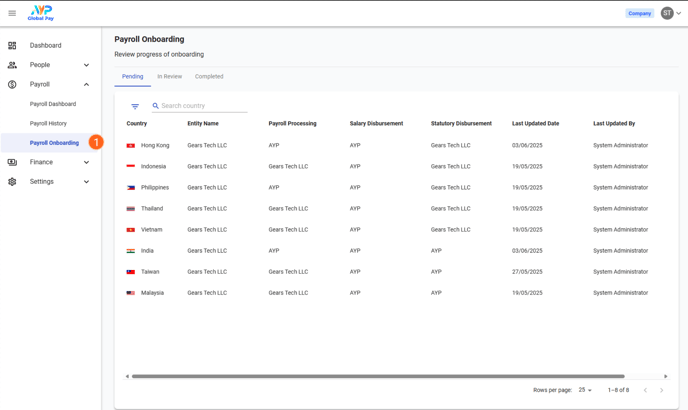688x410 pixels.
Task: Click the Philippines flag icon
Action: coord(131,187)
